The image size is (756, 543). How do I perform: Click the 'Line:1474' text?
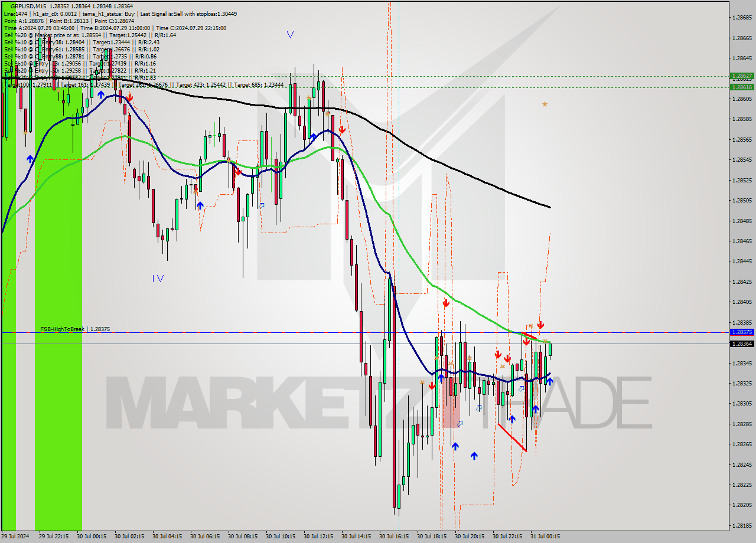coord(15,14)
